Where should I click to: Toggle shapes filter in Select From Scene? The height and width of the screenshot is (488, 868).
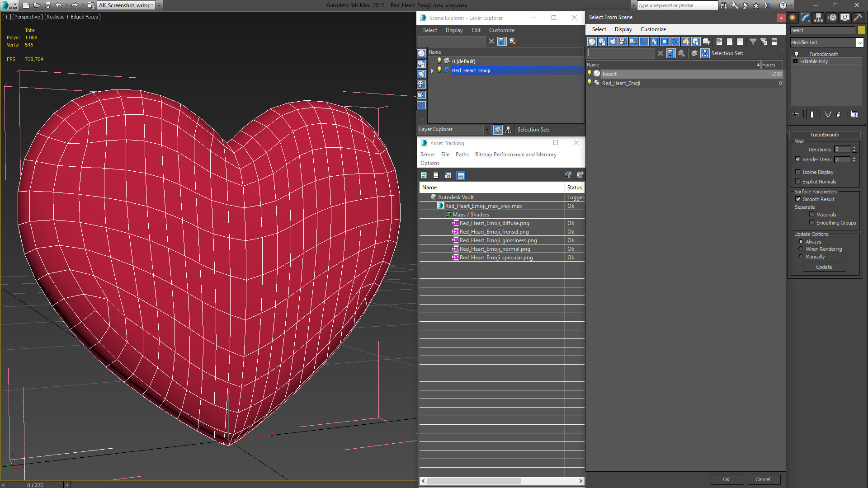point(602,42)
